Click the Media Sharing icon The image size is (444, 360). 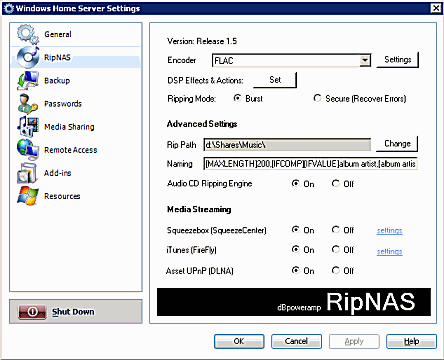click(x=28, y=127)
